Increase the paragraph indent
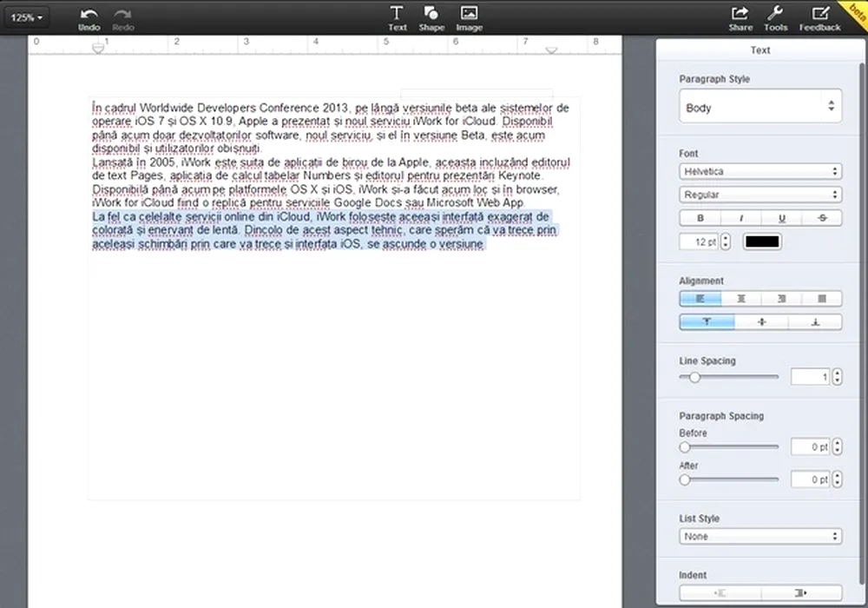The height and width of the screenshot is (608, 868). (x=801, y=593)
